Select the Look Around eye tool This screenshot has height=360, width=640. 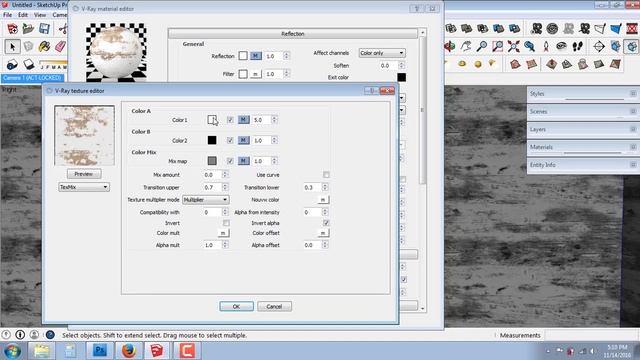point(561,47)
